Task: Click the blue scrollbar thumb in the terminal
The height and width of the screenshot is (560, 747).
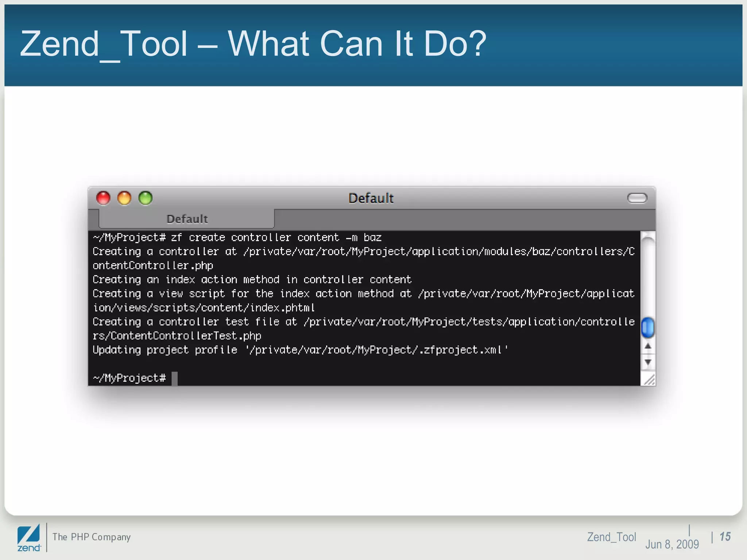Action: click(648, 327)
